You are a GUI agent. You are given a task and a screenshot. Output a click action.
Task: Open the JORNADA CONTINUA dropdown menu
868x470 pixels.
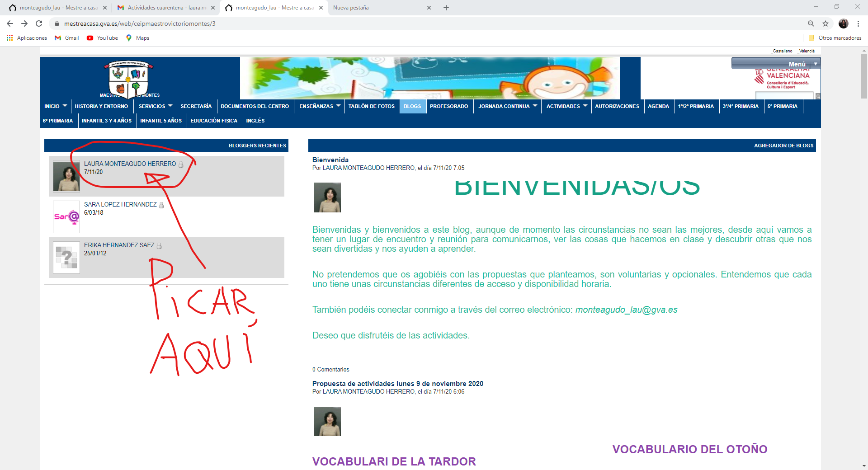535,106
